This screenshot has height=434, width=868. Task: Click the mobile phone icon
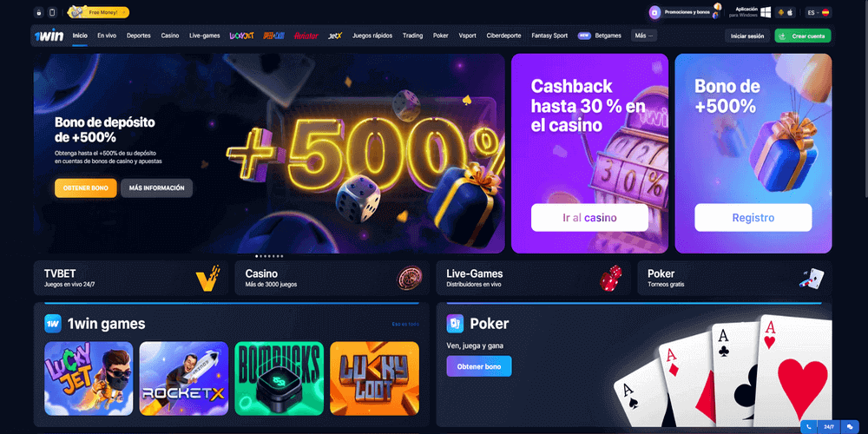click(x=53, y=12)
